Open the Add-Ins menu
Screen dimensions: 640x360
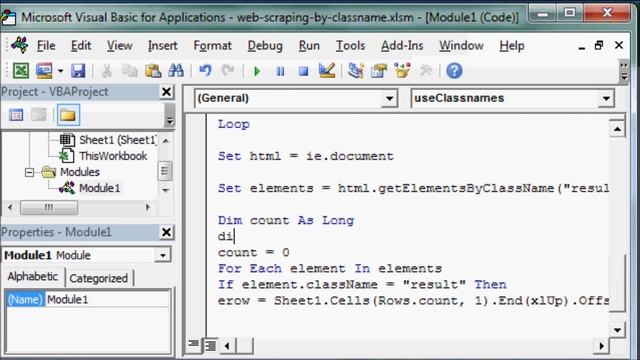click(x=402, y=46)
